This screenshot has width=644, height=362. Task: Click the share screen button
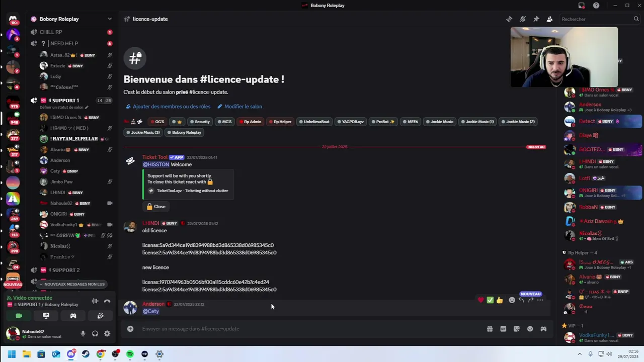point(46,316)
